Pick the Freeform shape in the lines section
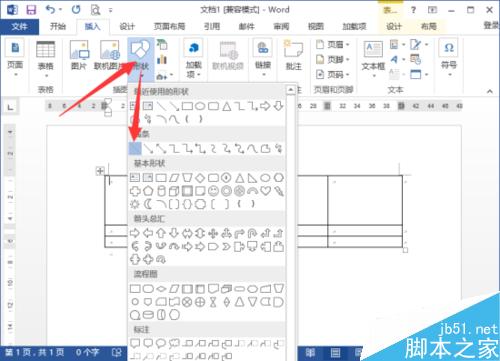This screenshot has width=500, height=361. click(x=266, y=148)
